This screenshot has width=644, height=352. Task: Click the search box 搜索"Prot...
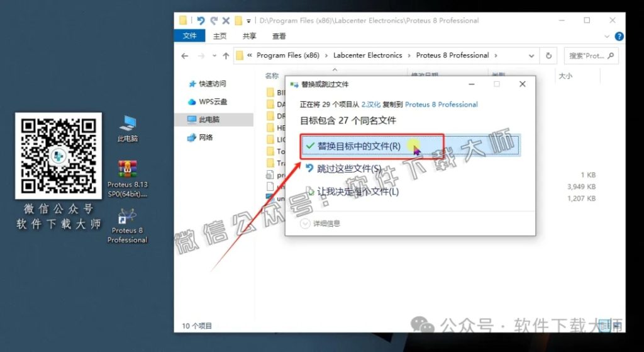(x=591, y=56)
